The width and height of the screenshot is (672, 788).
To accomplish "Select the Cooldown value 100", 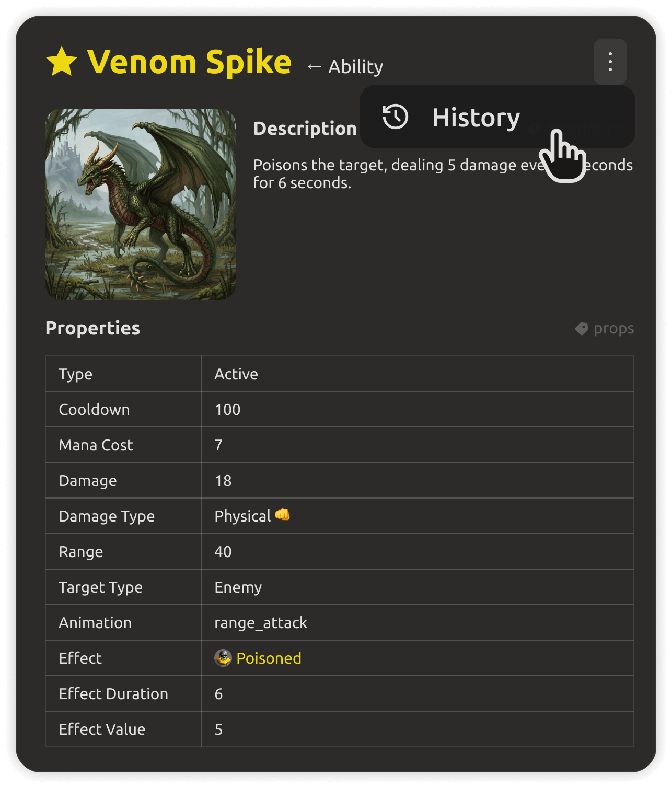I will click(x=228, y=410).
